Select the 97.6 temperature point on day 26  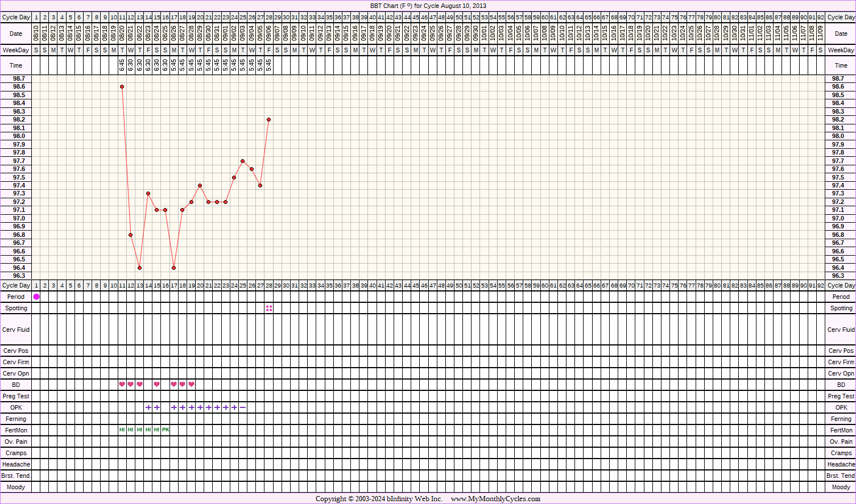251,169
